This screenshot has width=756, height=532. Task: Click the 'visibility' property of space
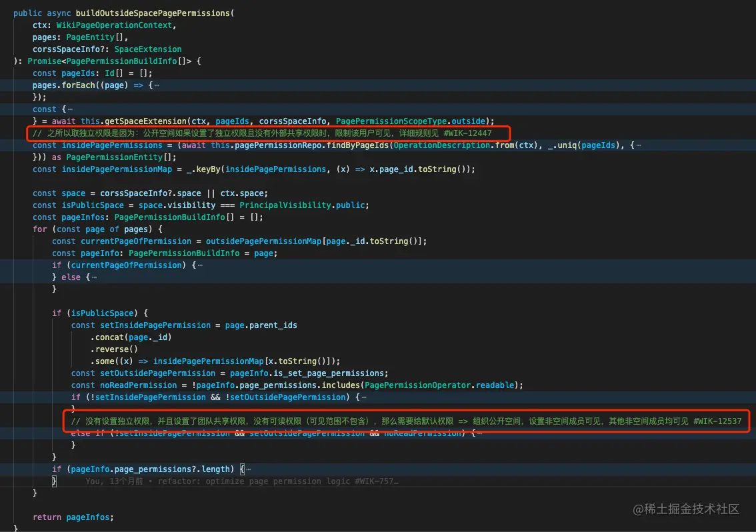(x=191, y=205)
